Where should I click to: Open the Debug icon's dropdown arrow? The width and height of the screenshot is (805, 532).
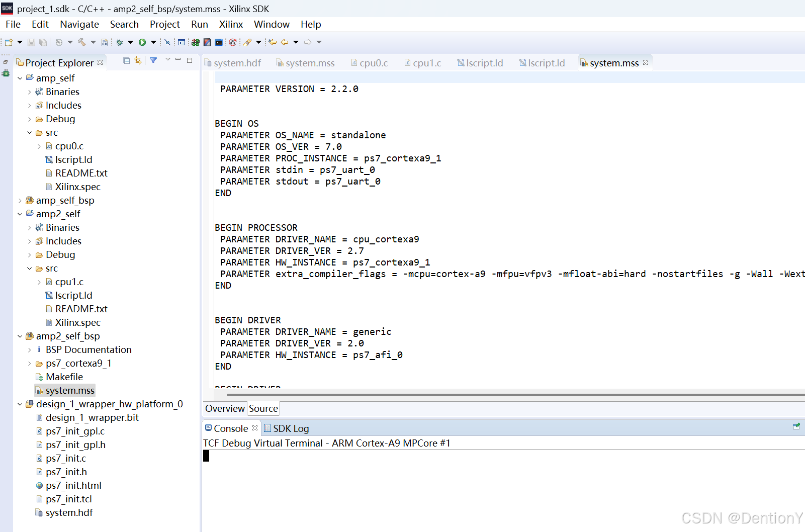(130, 42)
